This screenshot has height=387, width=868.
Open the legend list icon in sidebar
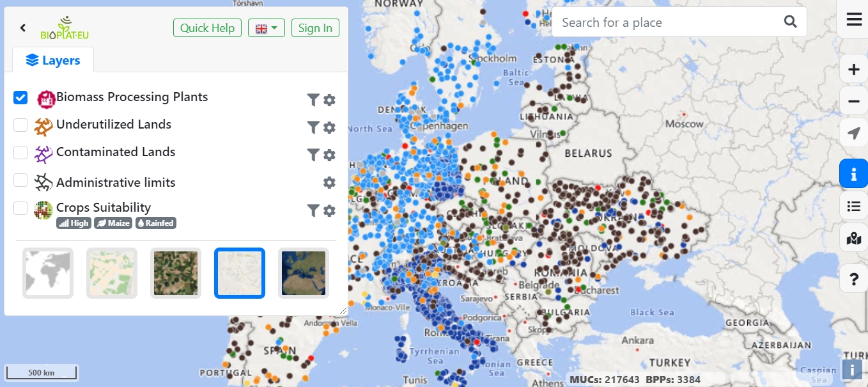click(x=853, y=205)
